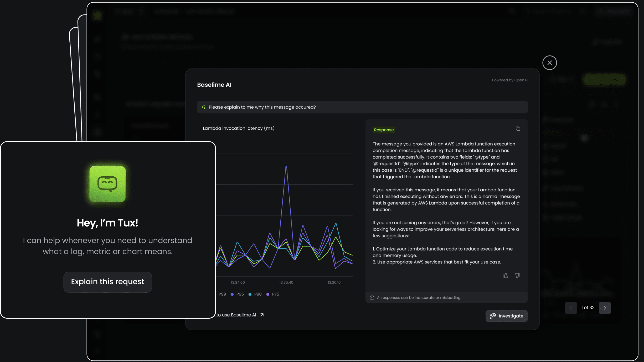The width and height of the screenshot is (644, 362).
Task: Give the response a thumbs up
Action: [x=506, y=276]
